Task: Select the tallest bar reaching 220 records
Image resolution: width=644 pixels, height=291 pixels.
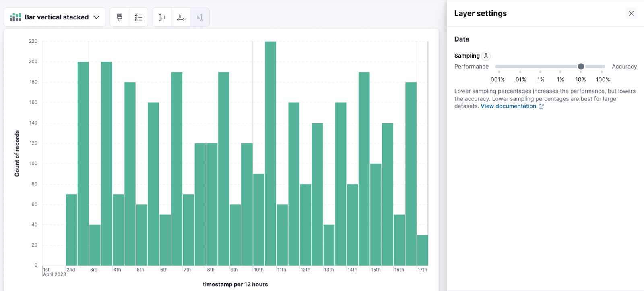Action: pos(270,153)
